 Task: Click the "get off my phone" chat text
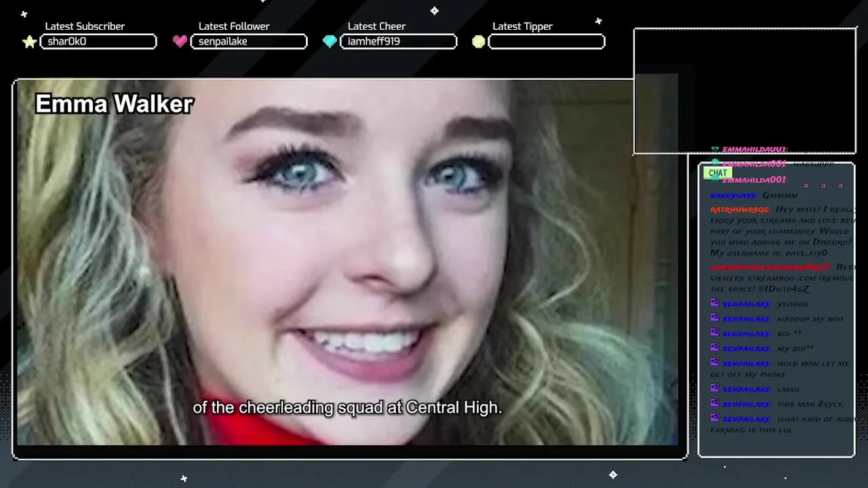[748, 374]
